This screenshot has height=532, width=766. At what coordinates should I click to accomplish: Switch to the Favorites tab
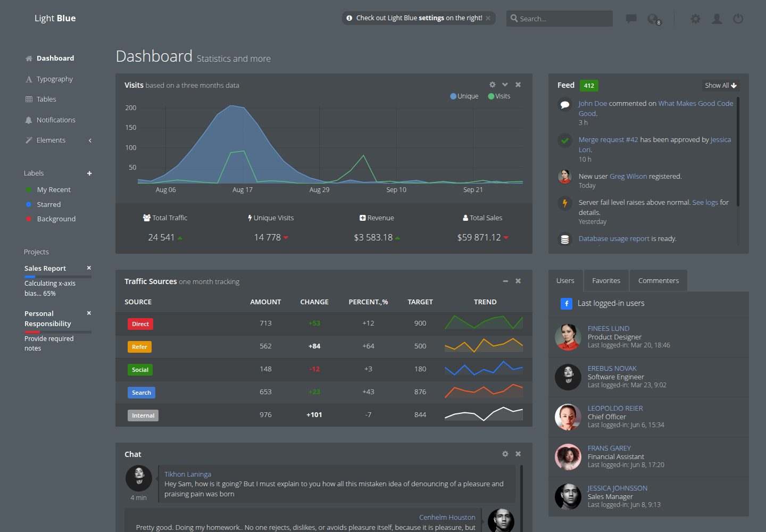coord(606,281)
